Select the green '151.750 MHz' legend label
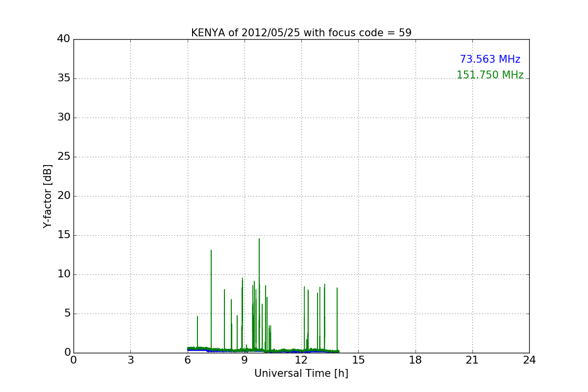This screenshot has height=392, width=588. 490,75
